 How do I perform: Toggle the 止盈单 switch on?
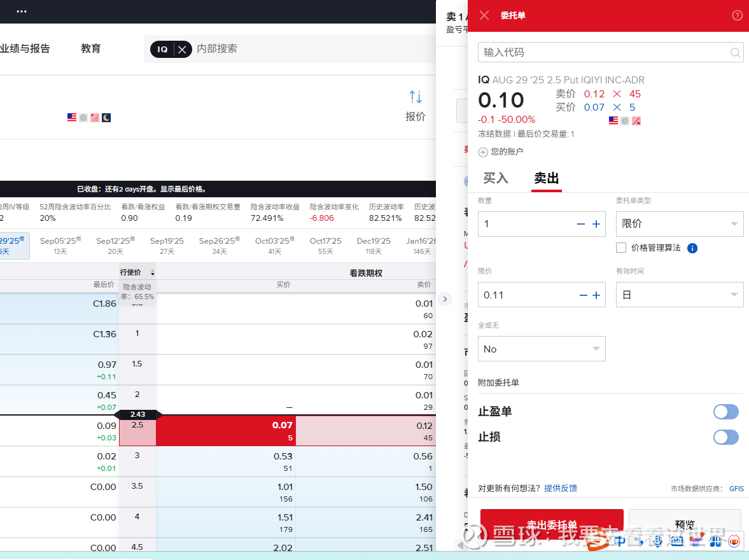(x=725, y=412)
